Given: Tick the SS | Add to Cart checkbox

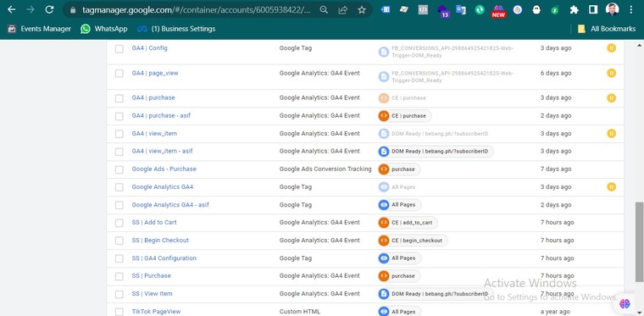Looking at the screenshot, I should point(119,223).
